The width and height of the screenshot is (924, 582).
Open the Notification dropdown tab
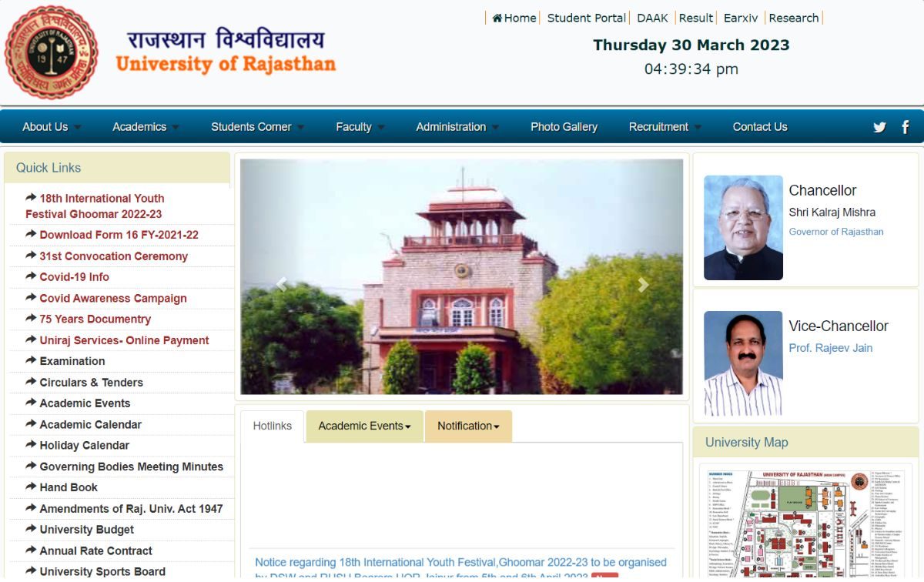(x=468, y=426)
